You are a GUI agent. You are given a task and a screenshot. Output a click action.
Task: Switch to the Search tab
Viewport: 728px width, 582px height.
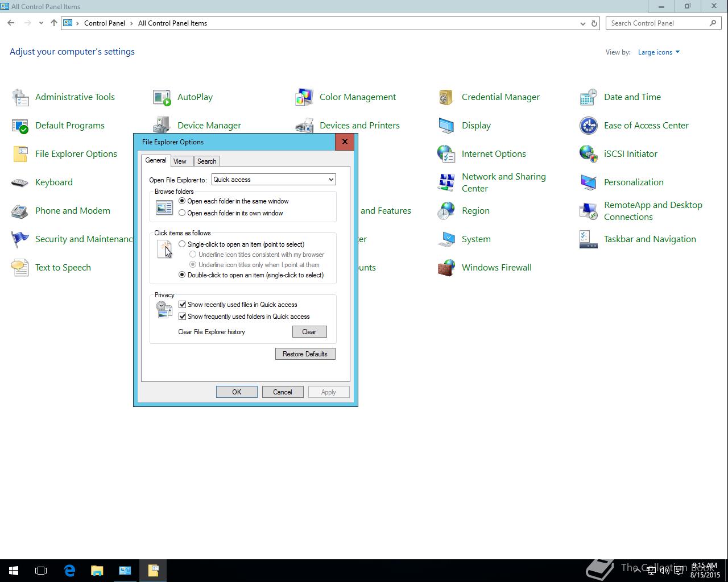coord(206,161)
